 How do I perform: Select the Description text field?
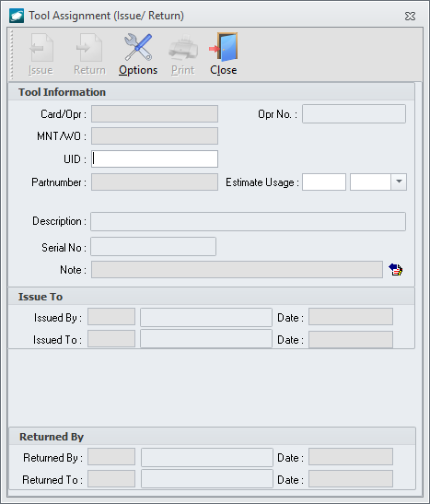pos(248,221)
